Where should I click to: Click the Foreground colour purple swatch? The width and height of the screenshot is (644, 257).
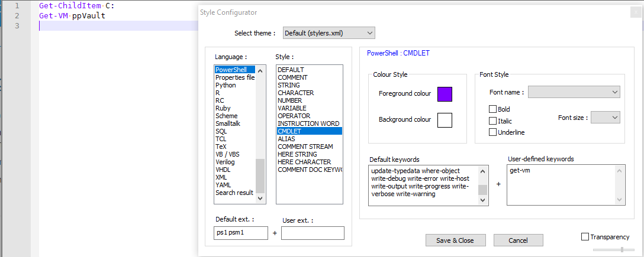(445, 94)
